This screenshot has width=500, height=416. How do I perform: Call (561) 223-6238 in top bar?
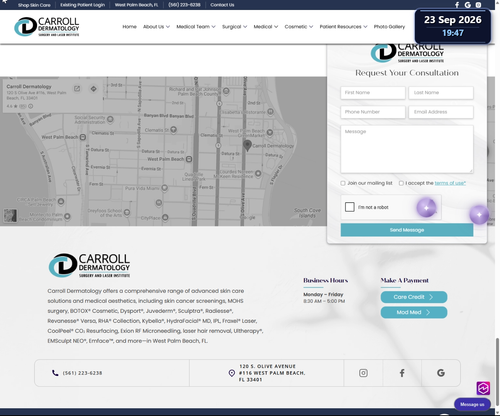(184, 5)
